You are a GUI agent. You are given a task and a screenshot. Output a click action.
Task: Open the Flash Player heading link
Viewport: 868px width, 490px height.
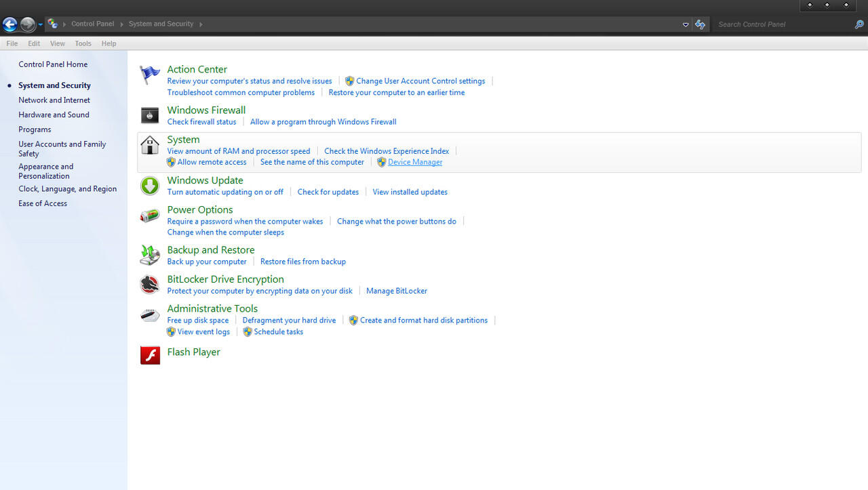tap(194, 352)
